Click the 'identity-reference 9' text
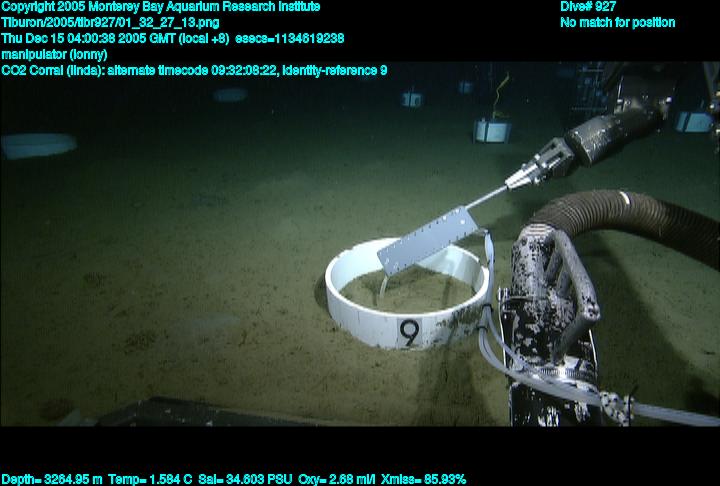720x486 pixels. click(x=334, y=71)
